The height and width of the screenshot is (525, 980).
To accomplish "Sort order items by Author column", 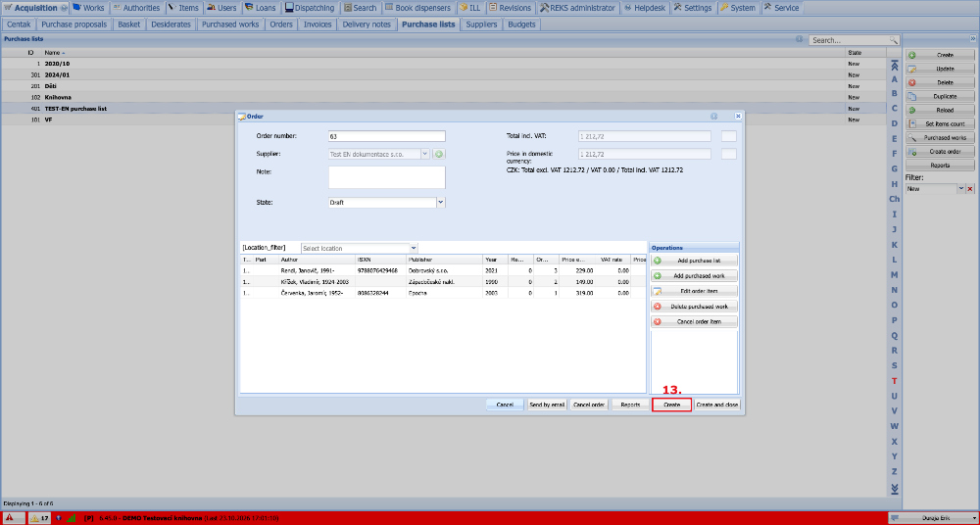I will tap(317, 260).
